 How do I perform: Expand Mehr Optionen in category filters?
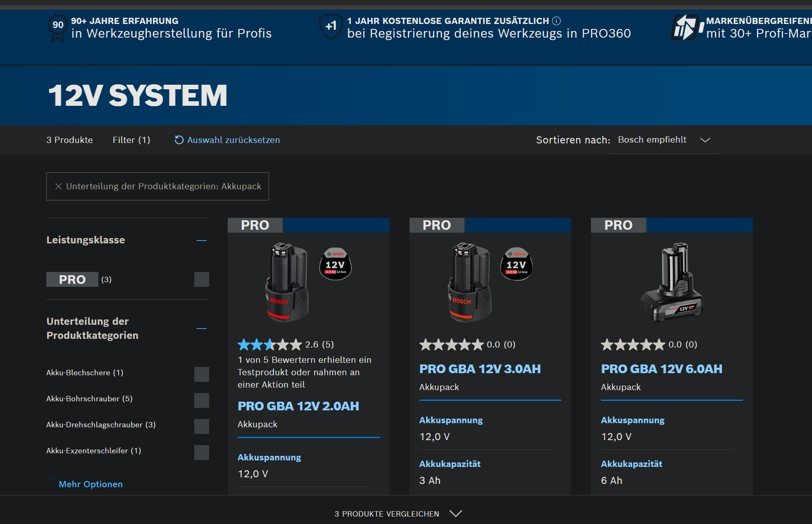[x=90, y=484]
